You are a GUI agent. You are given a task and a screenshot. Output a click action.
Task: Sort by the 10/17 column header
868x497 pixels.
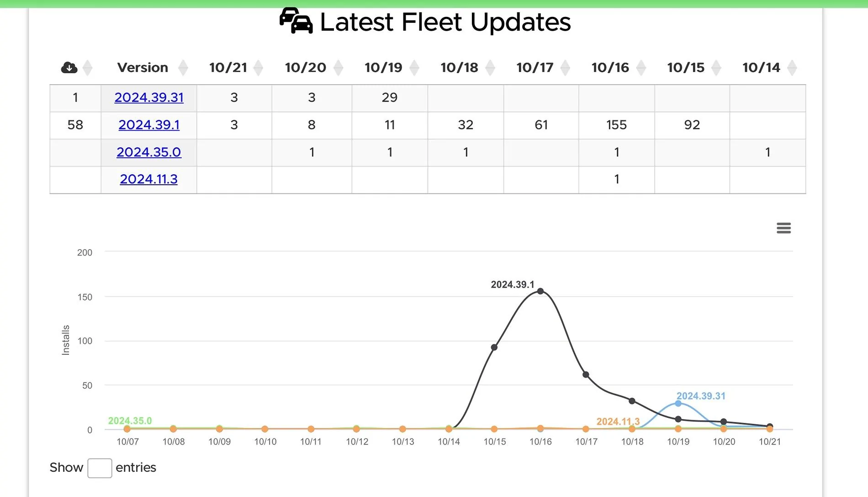click(x=535, y=68)
